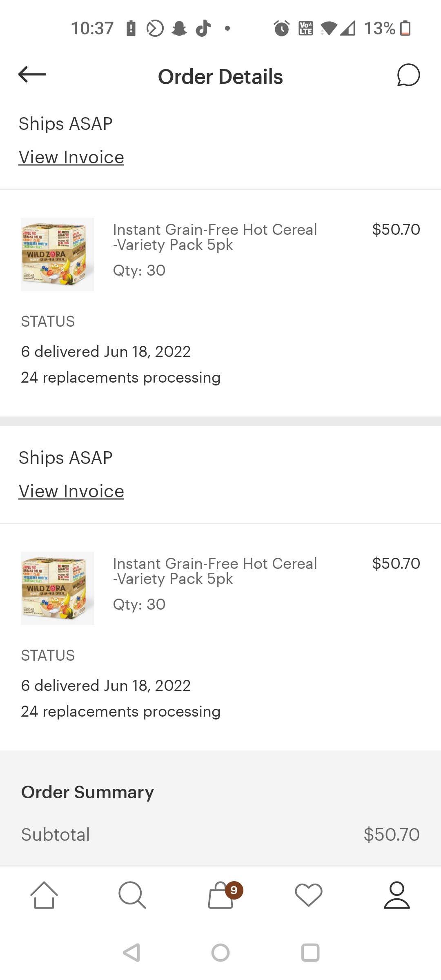Go to the Home tab icon

pos(44,895)
